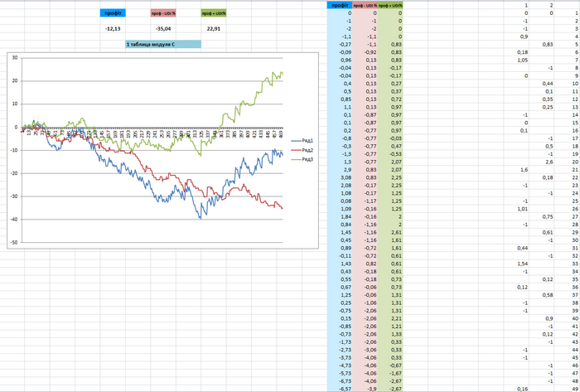Select the chart's vertical axis label -40

click(x=14, y=220)
